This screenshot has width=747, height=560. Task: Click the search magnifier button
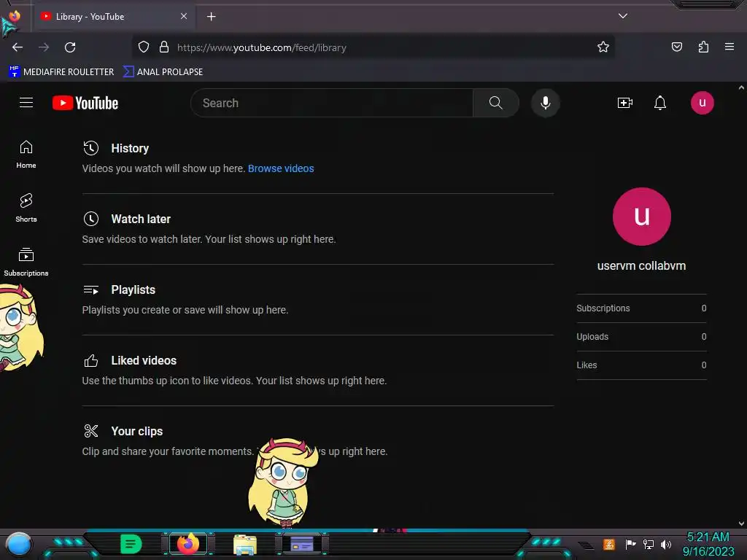click(496, 103)
